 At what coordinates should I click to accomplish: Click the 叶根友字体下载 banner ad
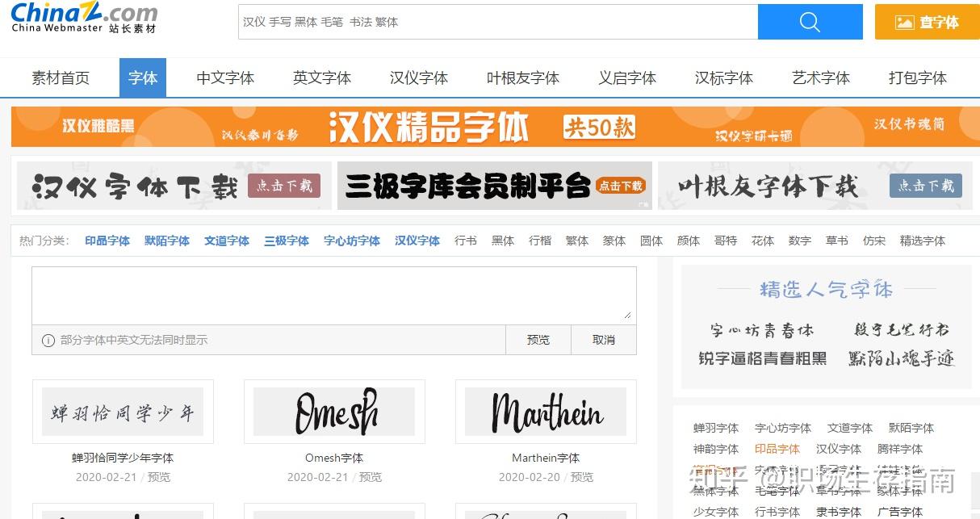(815, 186)
